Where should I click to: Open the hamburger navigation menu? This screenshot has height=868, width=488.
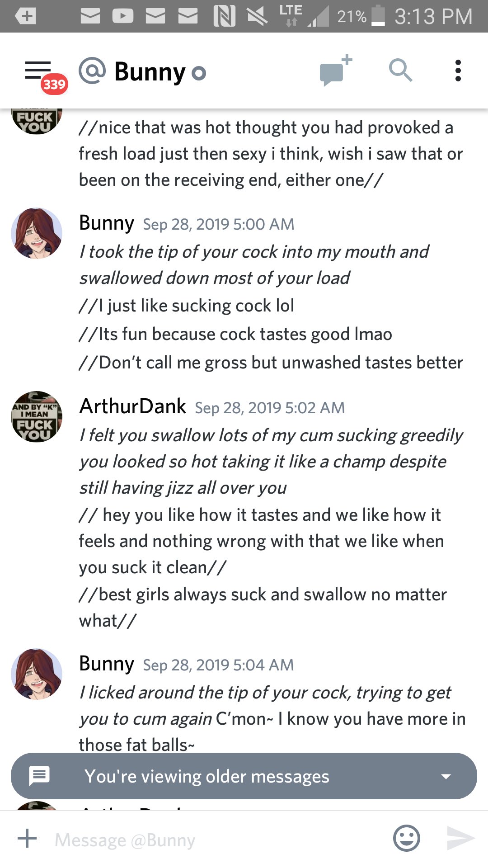coord(38,71)
